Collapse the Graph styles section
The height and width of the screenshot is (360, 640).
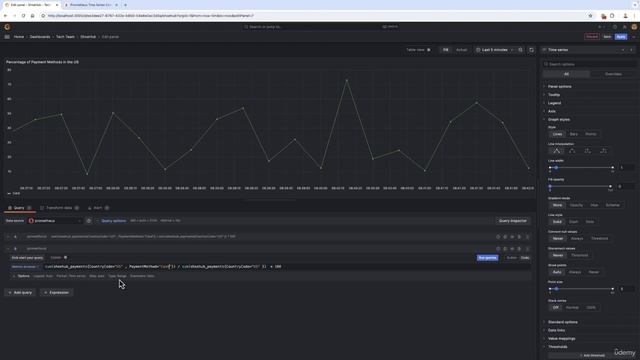click(x=558, y=120)
